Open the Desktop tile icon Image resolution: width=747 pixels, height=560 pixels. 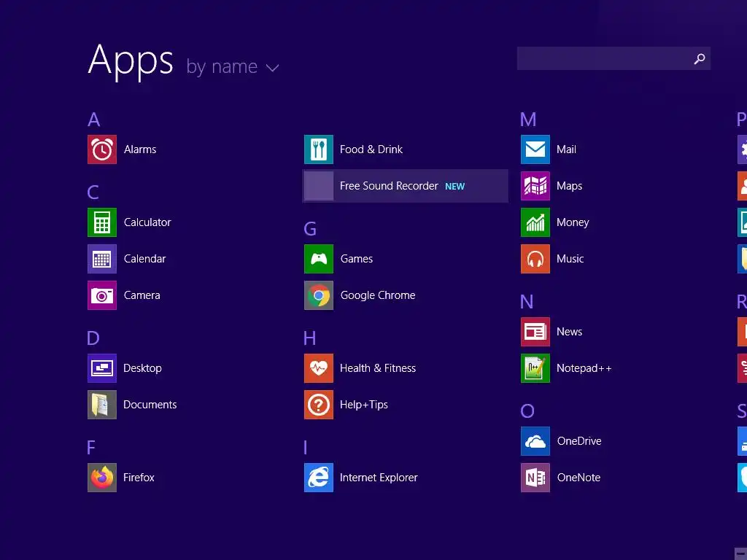pyautogui.click(x=102, y=368)
